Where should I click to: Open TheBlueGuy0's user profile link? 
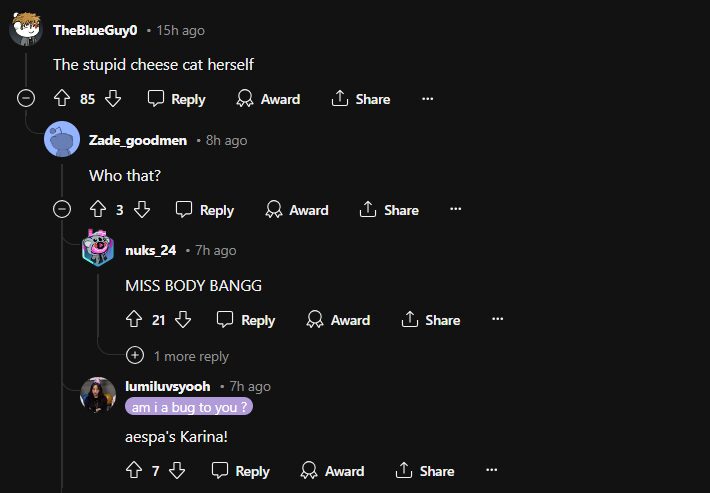[95, 31]
